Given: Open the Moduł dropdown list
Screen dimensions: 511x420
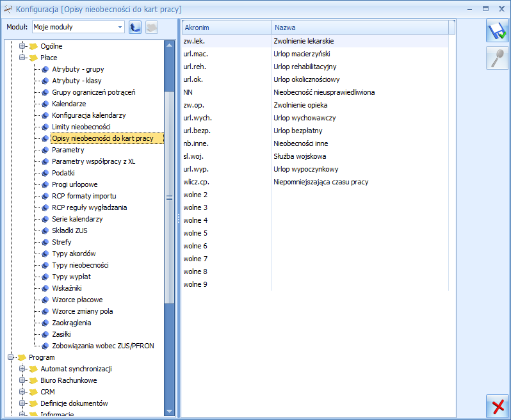Looking at the screenshot, I should (120, 27).
